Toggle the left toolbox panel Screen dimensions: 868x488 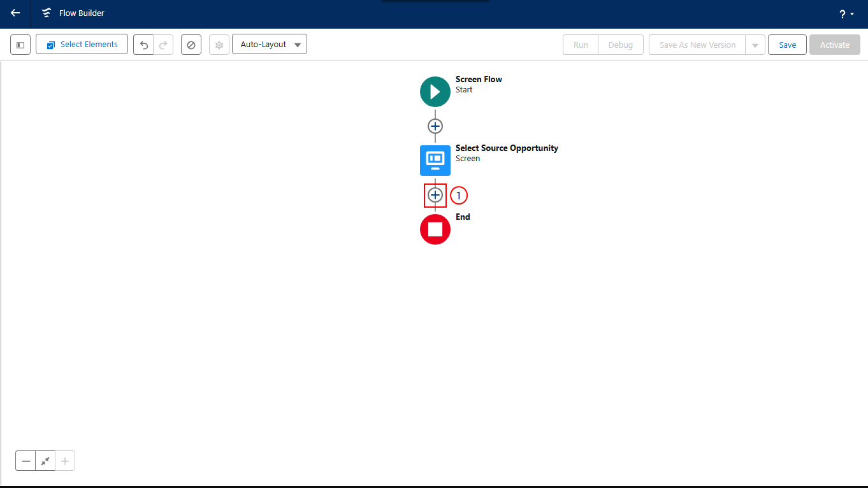20,45
